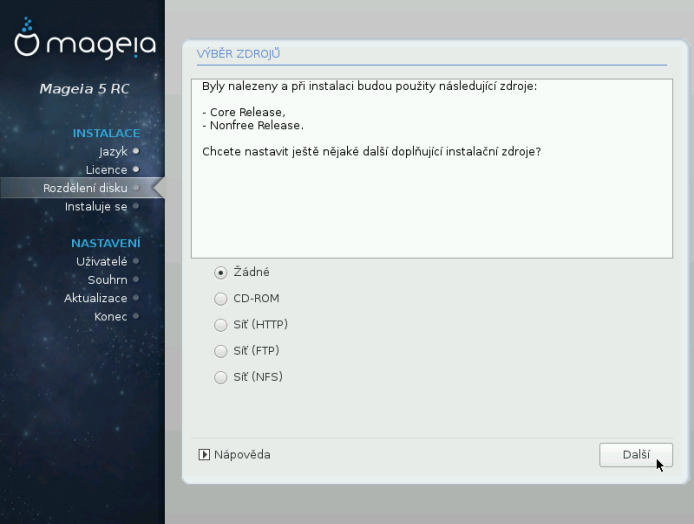Viewport: 694px width, 524px height.
Task: Click Souhrn step in sidebar
Action: [108, 280]
